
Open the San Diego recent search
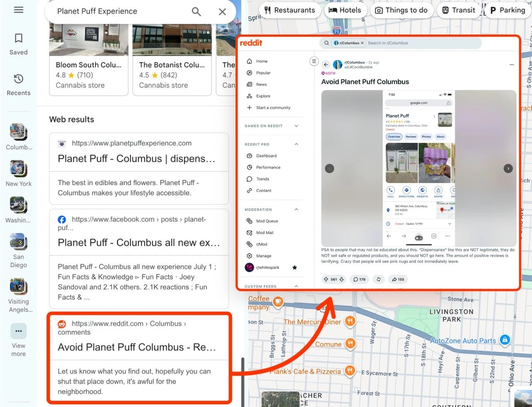pos(19,250)
